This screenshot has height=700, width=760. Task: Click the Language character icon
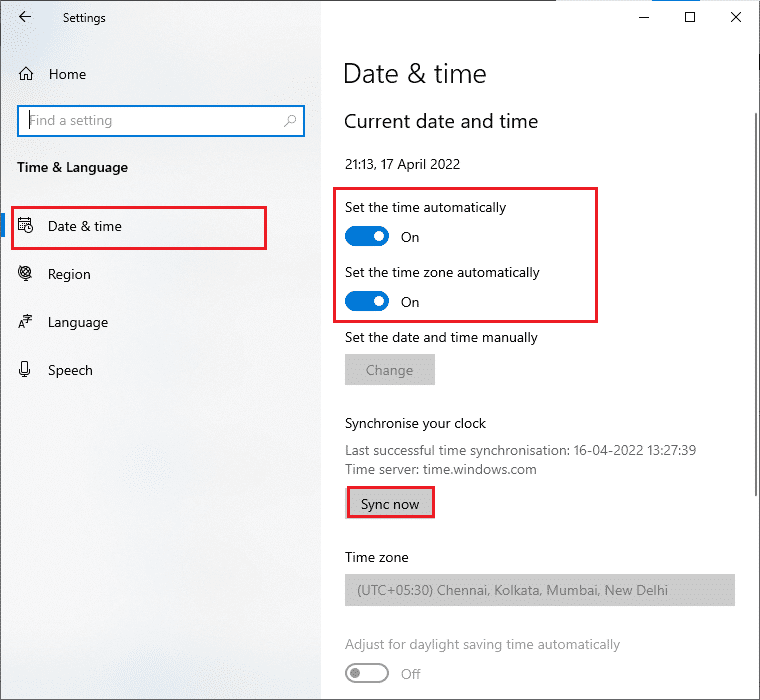pyautogui.click(x=26, y=322)
